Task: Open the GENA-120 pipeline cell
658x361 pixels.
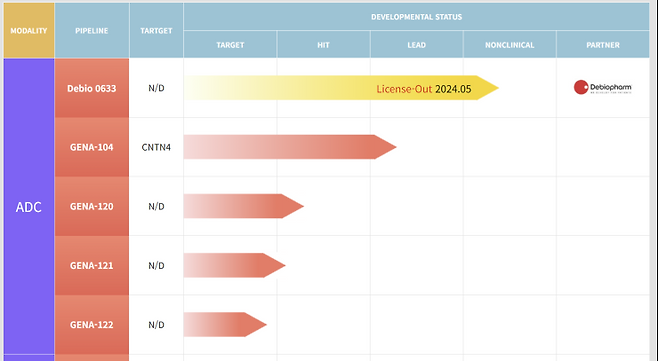Action: point(92,206)
